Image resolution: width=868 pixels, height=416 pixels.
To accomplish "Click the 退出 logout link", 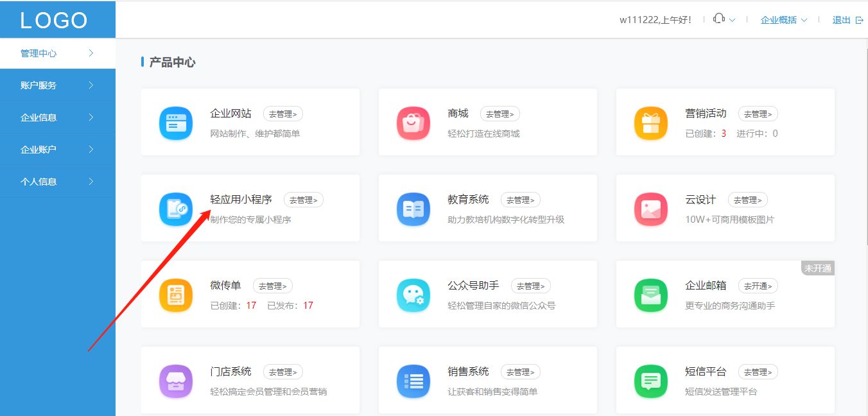I will (842, 20).
